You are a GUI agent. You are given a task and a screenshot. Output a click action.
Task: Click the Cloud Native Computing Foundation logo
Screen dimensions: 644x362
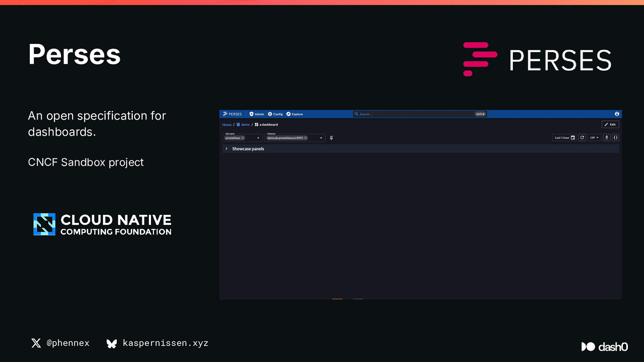point(103,224)
